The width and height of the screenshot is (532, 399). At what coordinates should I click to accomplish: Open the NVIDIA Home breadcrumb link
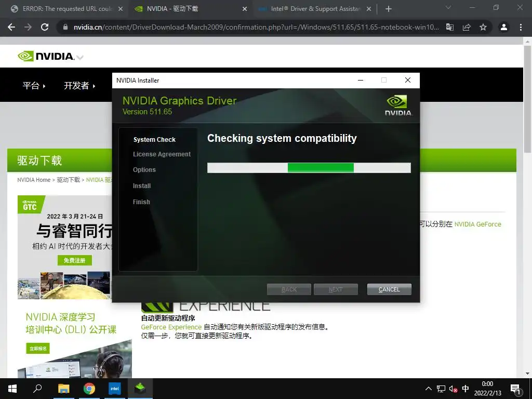34,180
